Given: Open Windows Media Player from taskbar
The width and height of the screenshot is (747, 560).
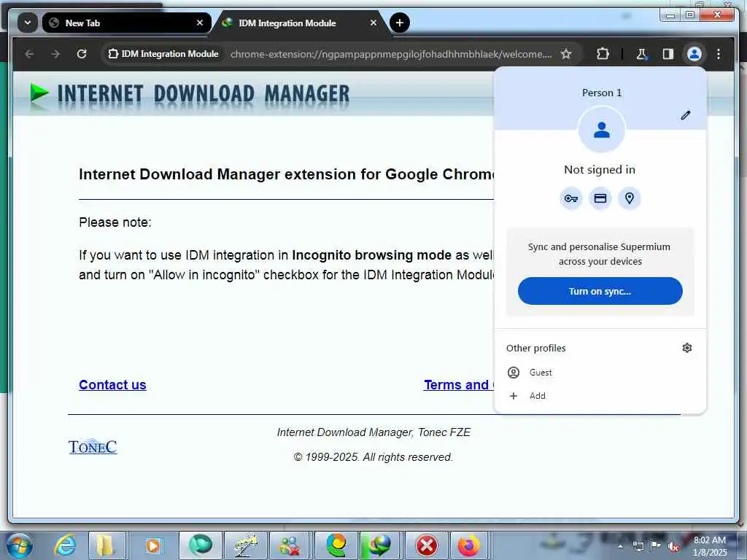Looking at the screenshot, I should coord(153,545).
